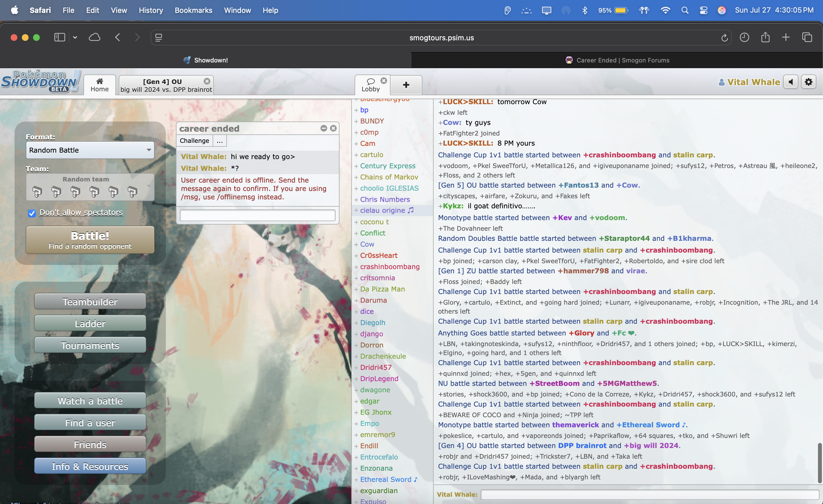
Task: Open sidebar options dropdown chevron
Action: click(x=75, y=38)
